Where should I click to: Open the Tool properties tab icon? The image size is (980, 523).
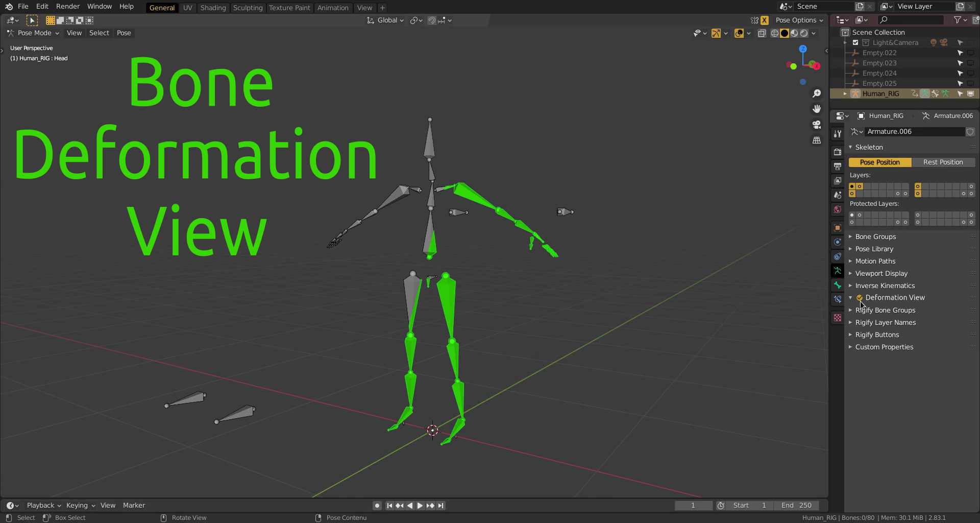click(837, 134)
